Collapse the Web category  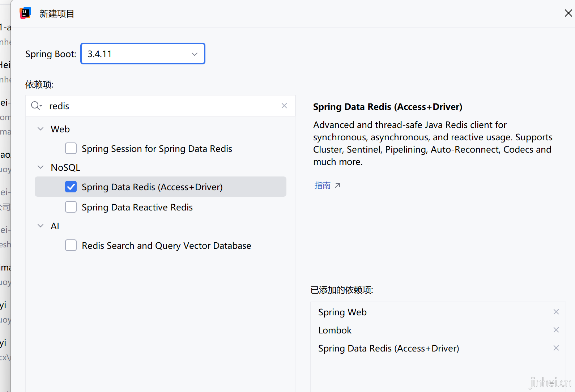point(41,129)
